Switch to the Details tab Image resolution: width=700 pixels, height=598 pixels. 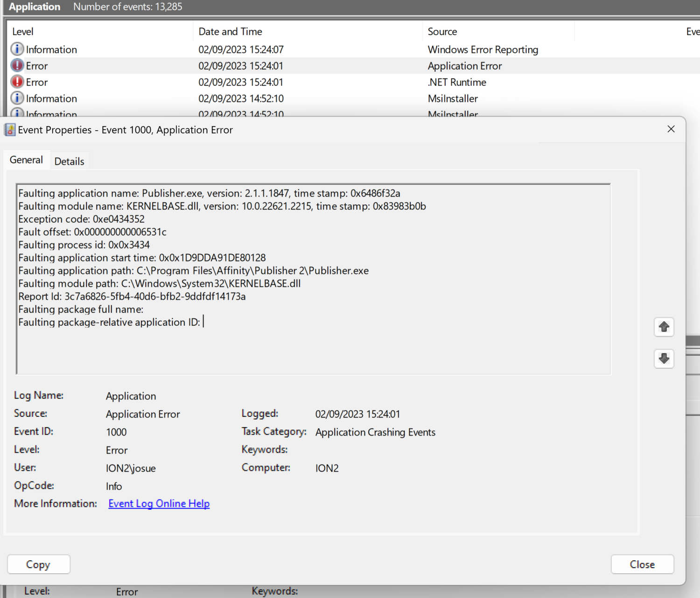tap(69, 161)
